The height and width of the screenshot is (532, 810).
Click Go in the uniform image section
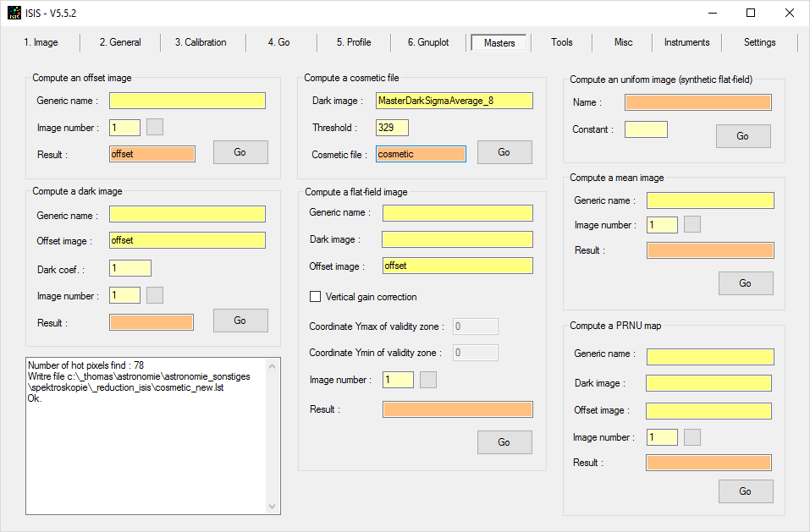(x=742, y=136)
